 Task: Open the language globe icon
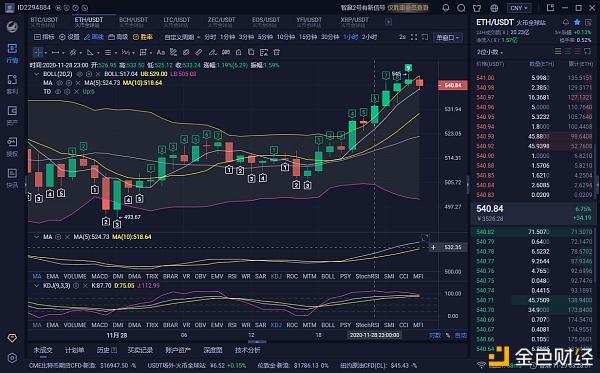494,8
